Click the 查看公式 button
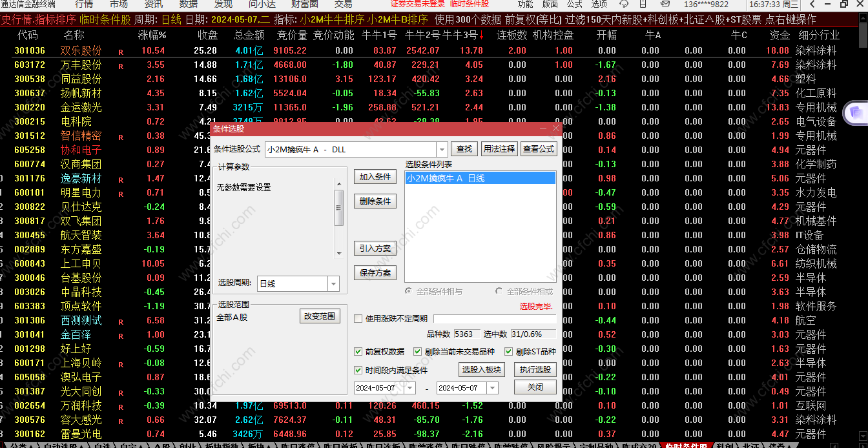868x448 pixels. click(539, 149)
